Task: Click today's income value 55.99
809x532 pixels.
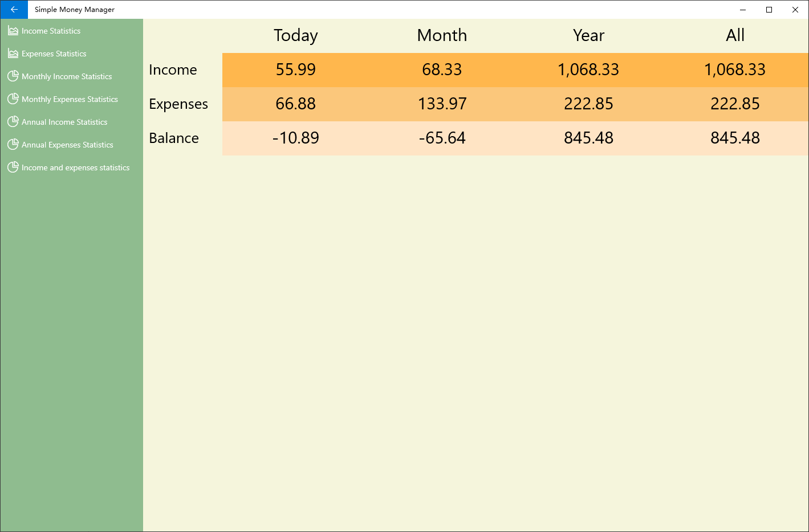Action: [x=295, y=69]
